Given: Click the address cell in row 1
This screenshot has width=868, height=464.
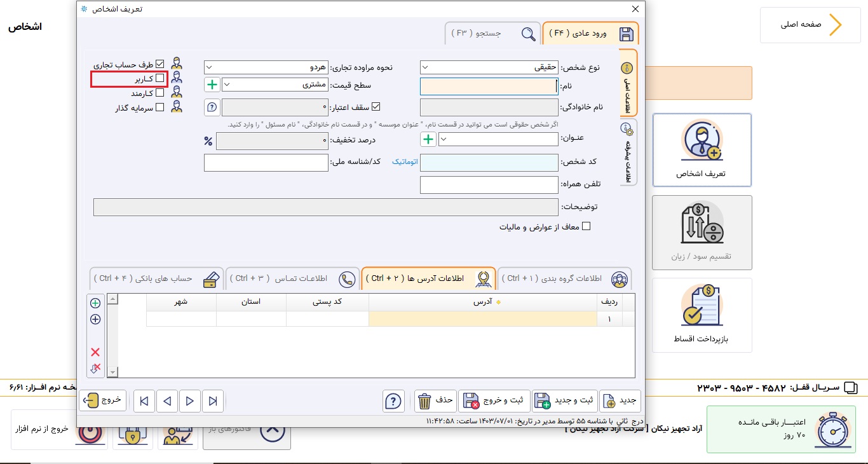Looking at the screenshot, I should tap(483, 319).
